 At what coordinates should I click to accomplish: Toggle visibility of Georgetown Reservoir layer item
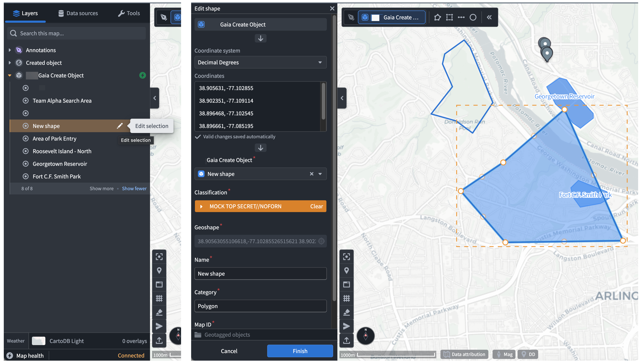pos(25,164)
